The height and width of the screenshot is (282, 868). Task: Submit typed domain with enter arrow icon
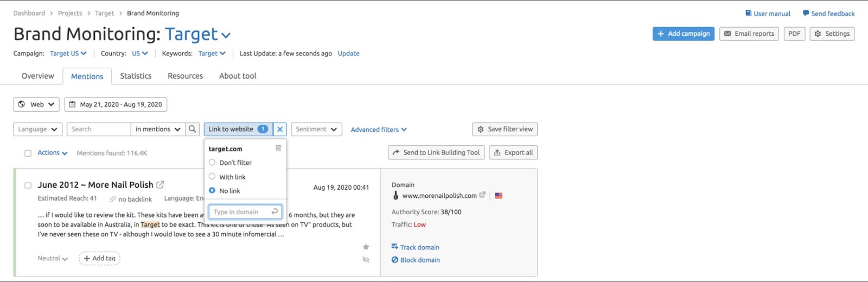275,211
